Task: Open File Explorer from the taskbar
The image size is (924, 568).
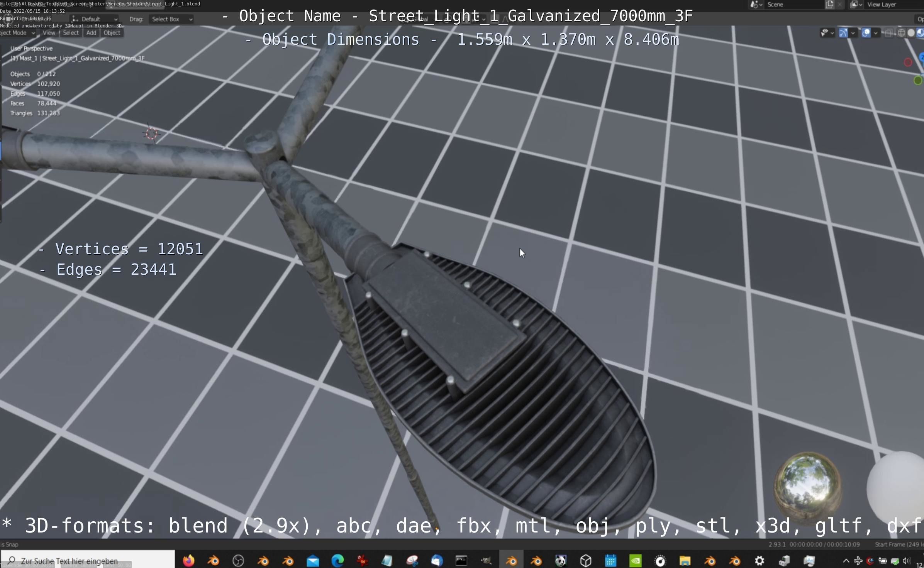Action: coord(685,560)
